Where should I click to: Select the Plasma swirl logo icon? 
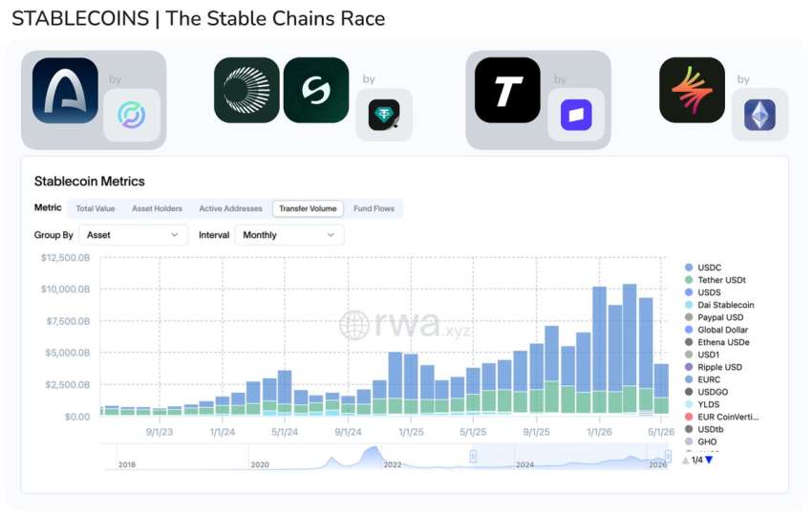pyautogui.click(x=246, y=90)
